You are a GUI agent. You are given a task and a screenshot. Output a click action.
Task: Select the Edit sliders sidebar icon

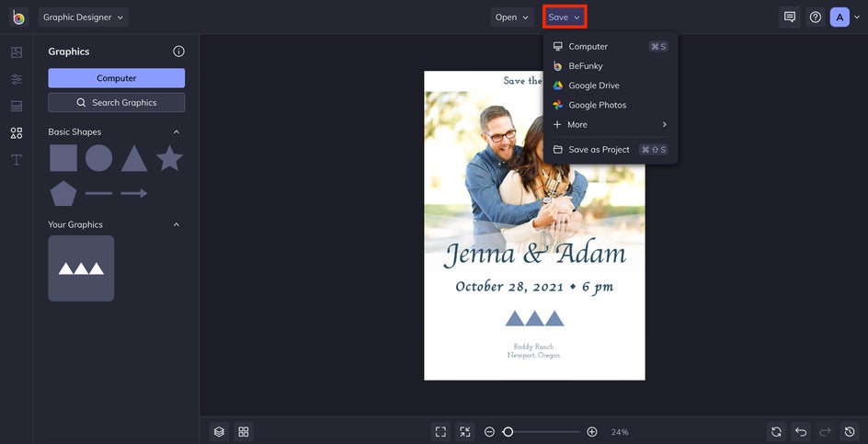17,79
